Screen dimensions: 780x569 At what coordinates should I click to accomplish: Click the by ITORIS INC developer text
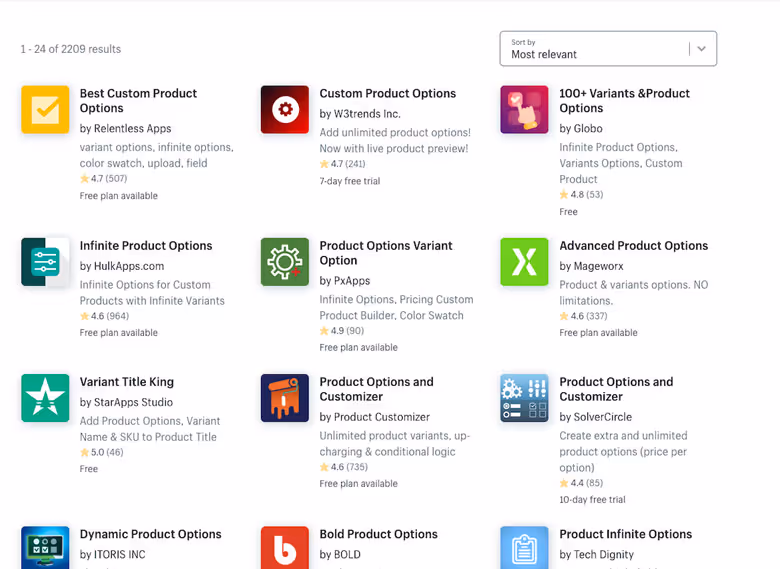(x=112, y=555)
